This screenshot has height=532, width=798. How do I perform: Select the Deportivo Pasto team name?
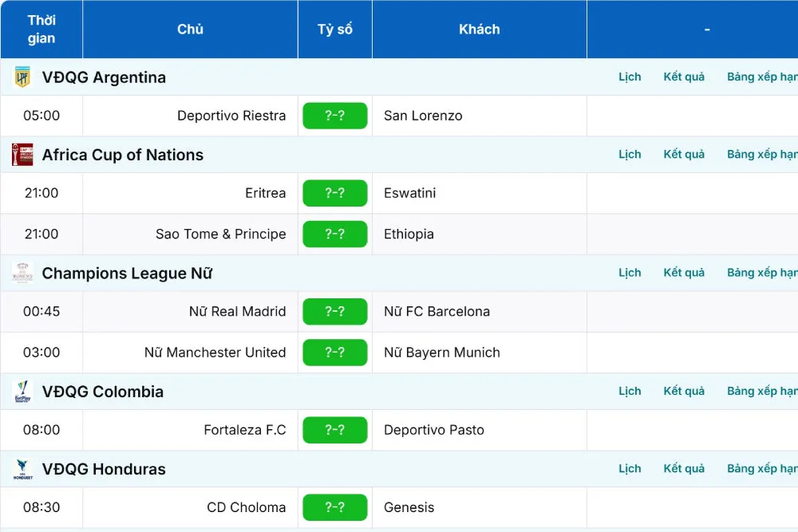point(434,430)
